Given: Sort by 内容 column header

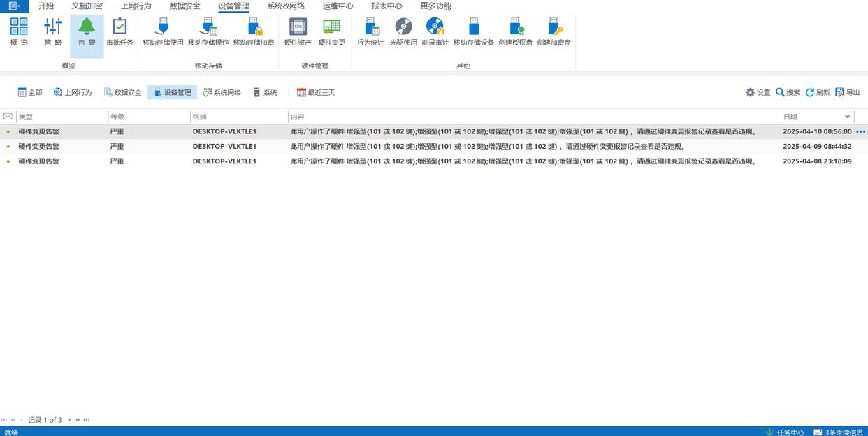Looking at the screenshot, I should tap(535, 117).
